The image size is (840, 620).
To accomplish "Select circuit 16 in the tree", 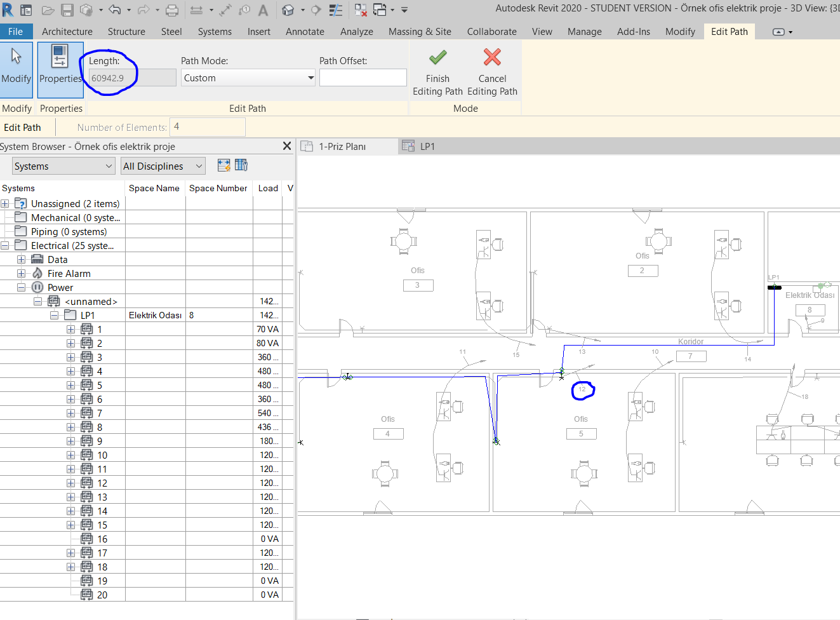I will coord(102,539).
